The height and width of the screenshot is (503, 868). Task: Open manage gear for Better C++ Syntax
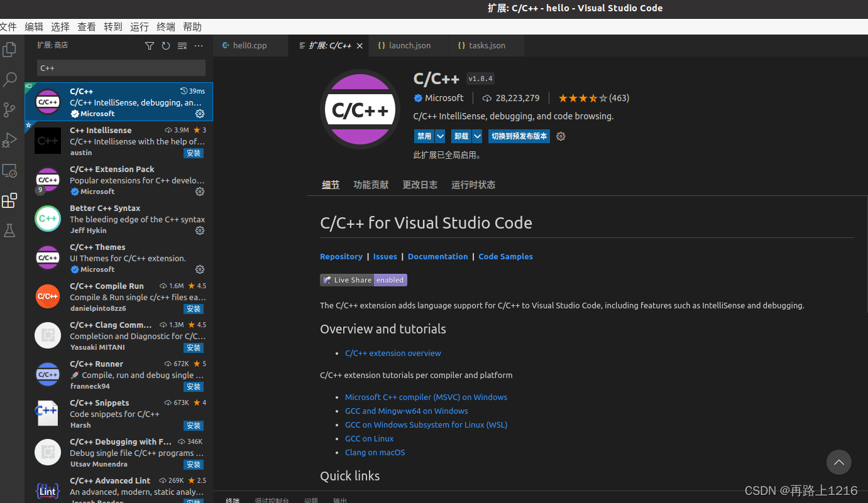pyautogui.click(x=200, y=230)
